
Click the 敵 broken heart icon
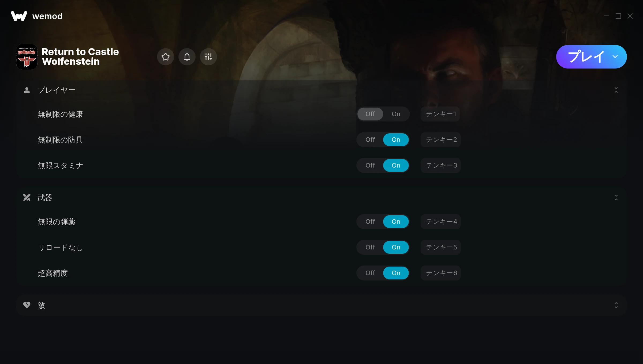tap(27, 305)
